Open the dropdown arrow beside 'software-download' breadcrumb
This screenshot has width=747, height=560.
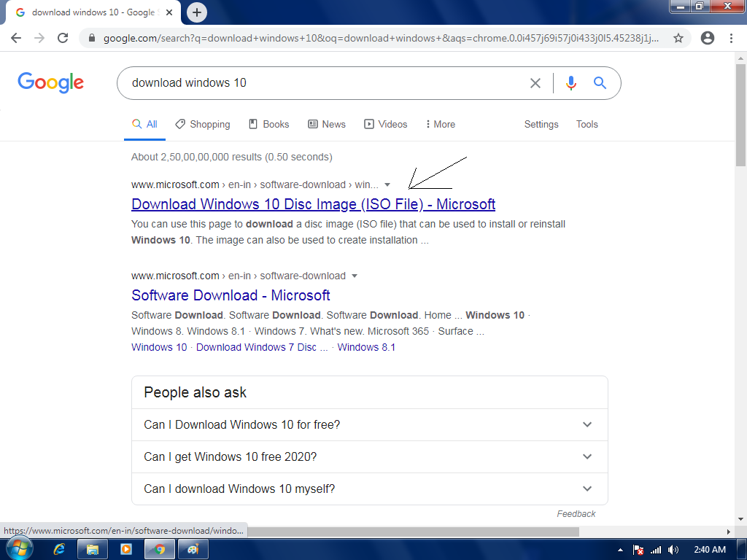point(355,276)
